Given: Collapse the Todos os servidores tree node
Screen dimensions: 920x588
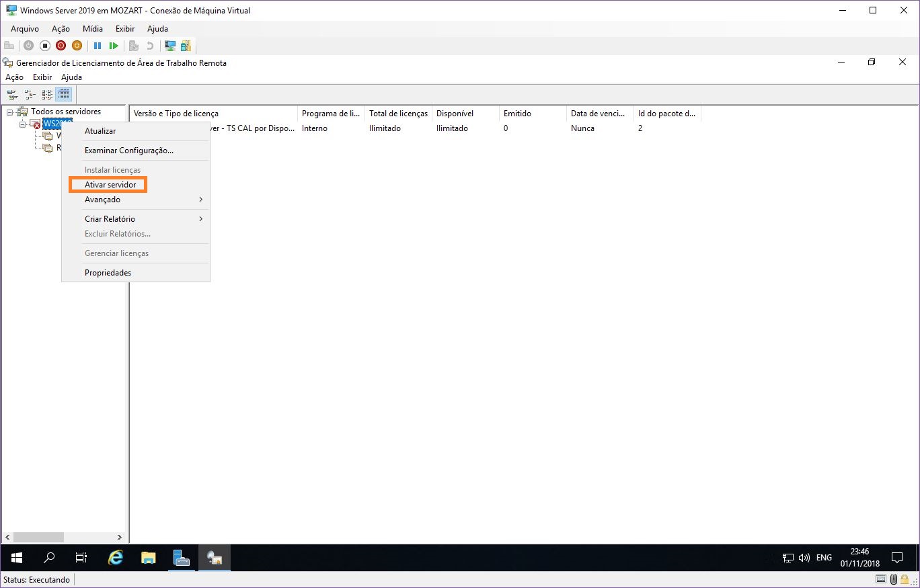Looking at the screenshot, I should point(10,112).
